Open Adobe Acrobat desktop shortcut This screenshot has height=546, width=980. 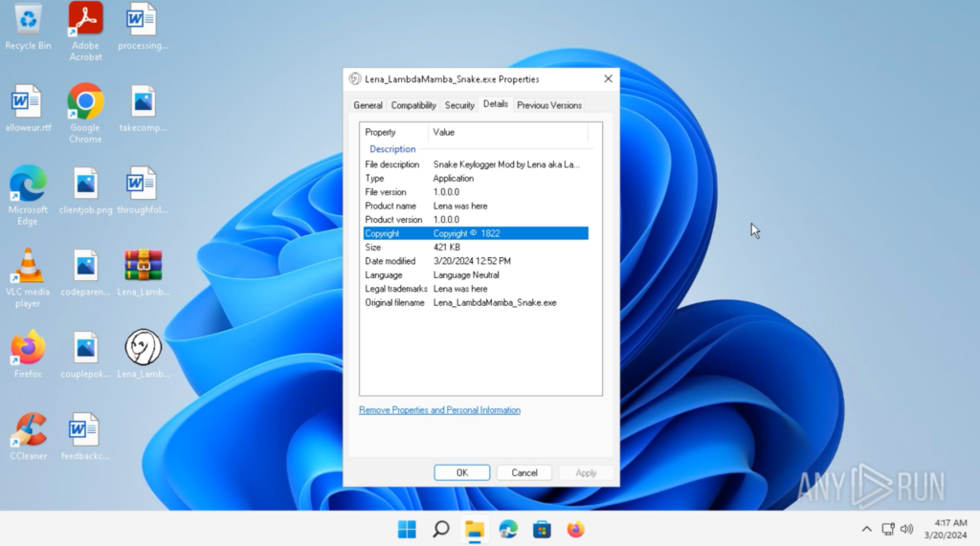[85, 19]
